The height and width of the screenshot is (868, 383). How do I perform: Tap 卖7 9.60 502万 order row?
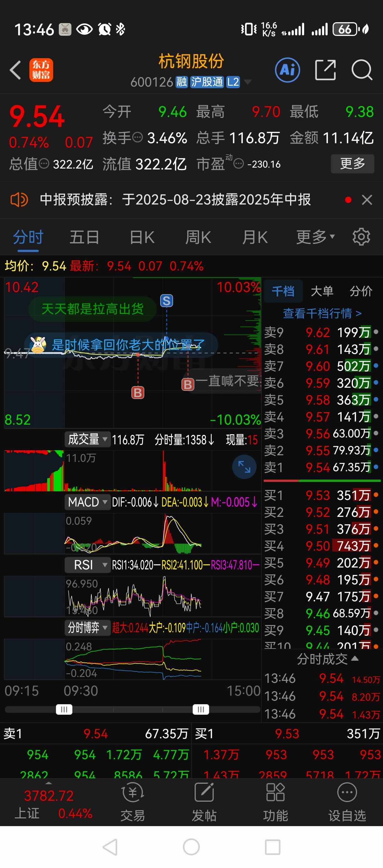[322, 366]
